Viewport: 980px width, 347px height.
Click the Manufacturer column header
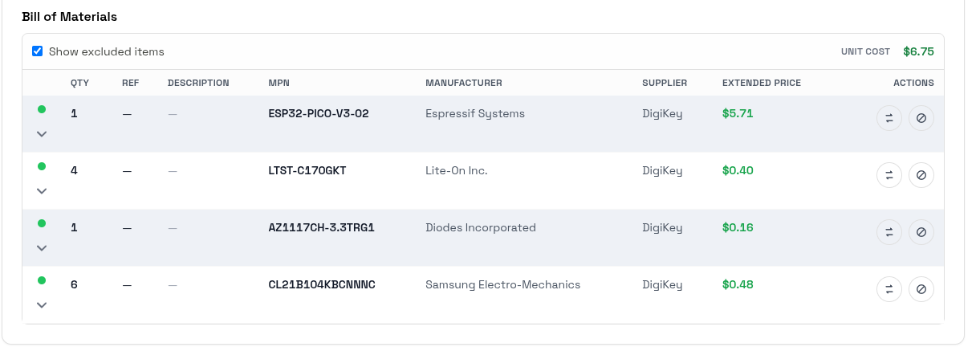click(463, 83)
